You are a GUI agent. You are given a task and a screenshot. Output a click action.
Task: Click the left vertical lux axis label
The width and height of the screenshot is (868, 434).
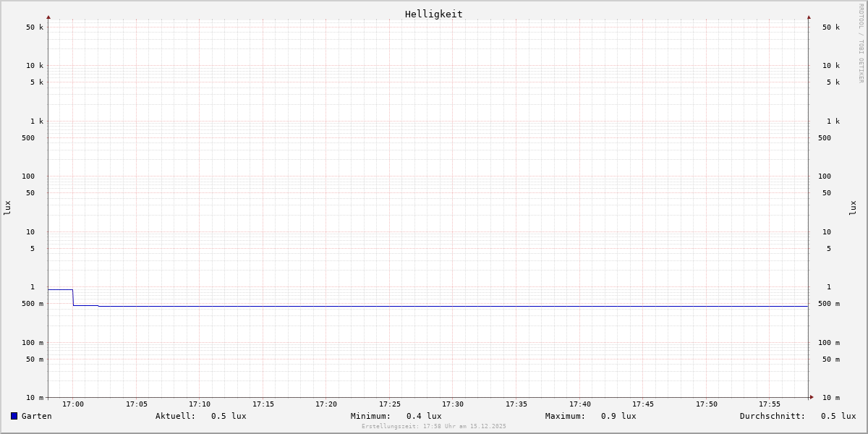[7, 208]
